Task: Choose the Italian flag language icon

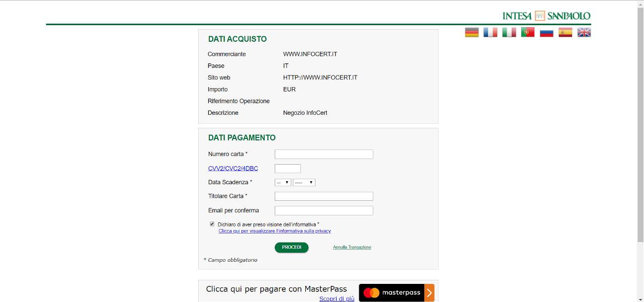Action: click(x=509, y=32)
